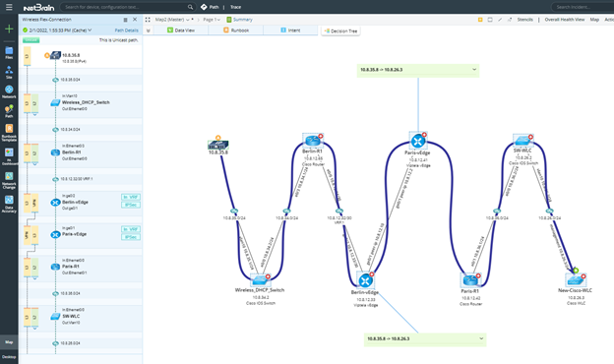This screenshot has height=364, width=614.
Task: Open the Path tool in top bar
Action: [210, 7]
